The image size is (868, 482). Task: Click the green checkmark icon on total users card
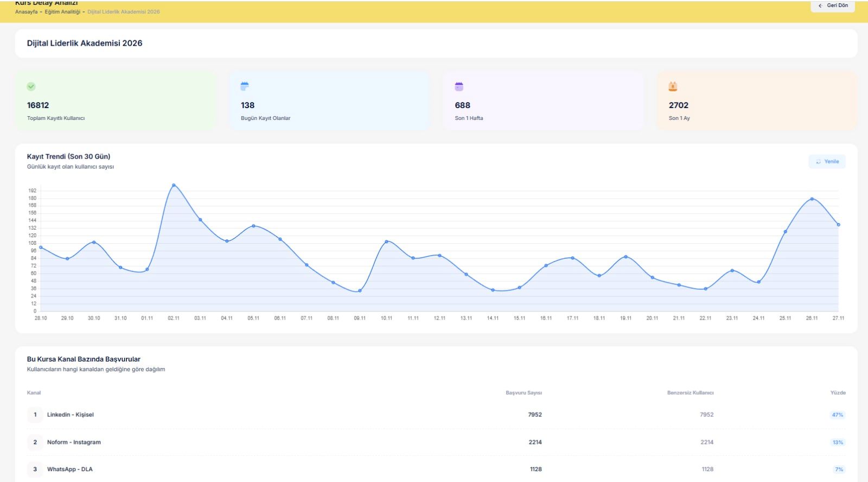pos(31,86)
